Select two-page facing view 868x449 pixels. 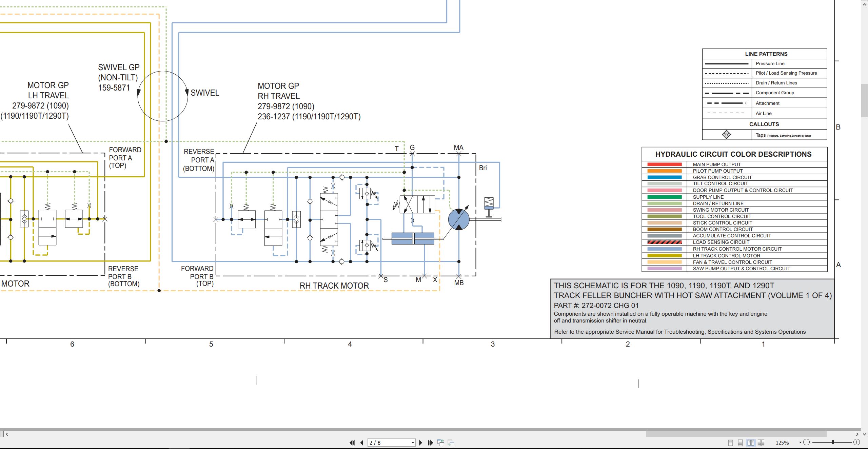(x=751, y=443)
